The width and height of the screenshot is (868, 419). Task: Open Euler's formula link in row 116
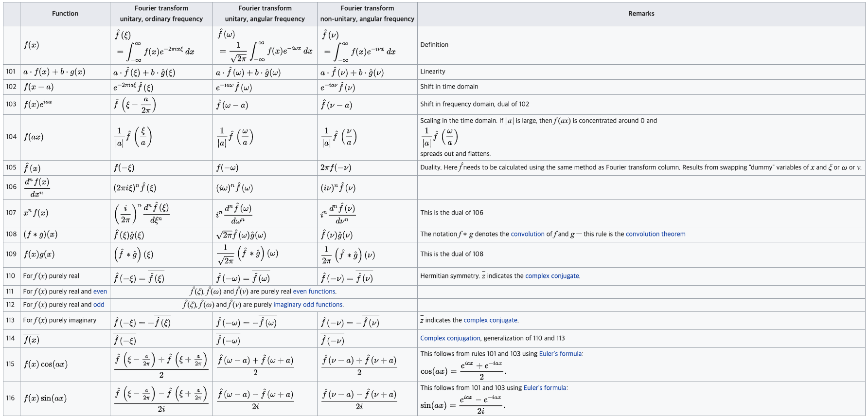pos(545,388)
